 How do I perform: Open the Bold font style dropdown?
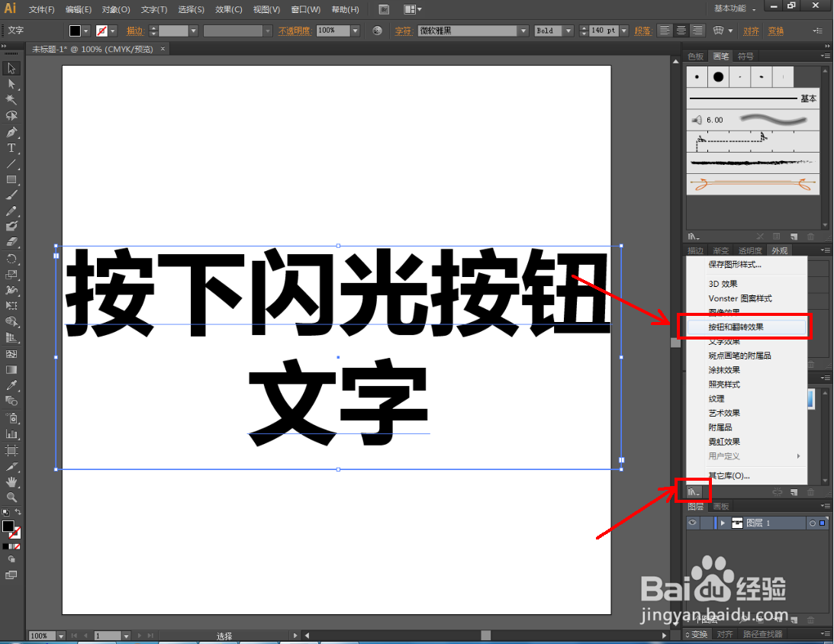click(x=568, y=31)
